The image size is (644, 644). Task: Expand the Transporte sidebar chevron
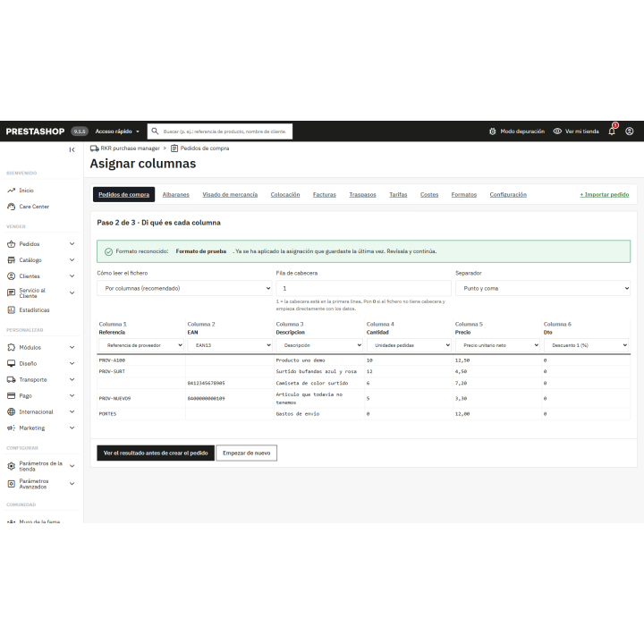72,380
